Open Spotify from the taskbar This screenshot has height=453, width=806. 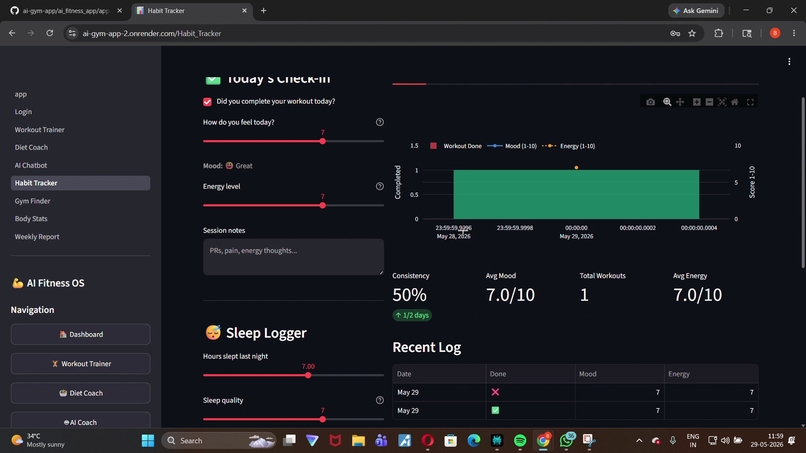point(520,440)
